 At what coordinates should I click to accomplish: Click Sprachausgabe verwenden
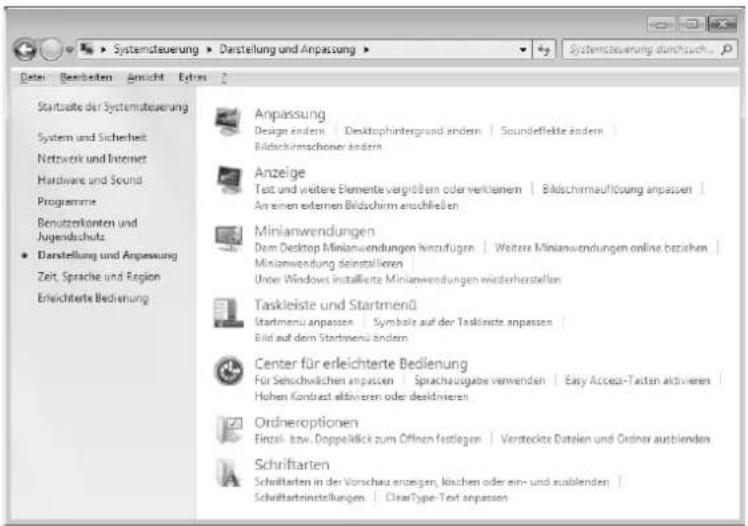[x=479, y=381]
